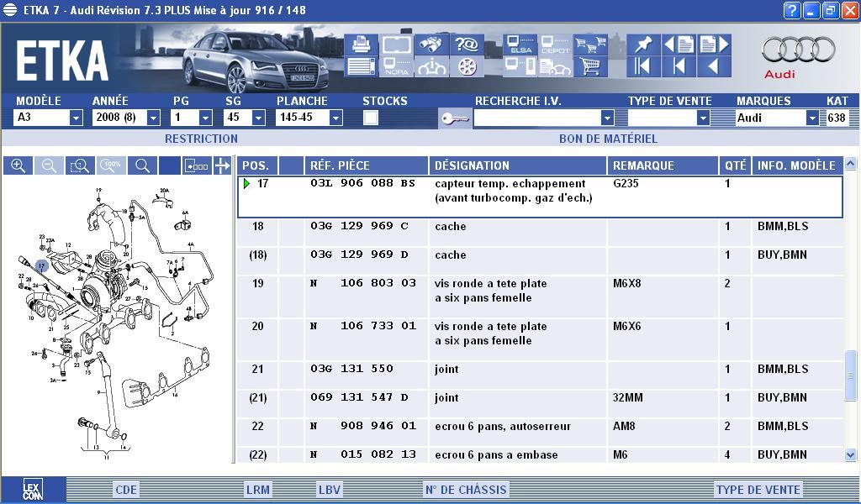This screenshot has width=861, height=504.
Task: Click the printer icon in the toolbar
Action: [x=361, y=44]
